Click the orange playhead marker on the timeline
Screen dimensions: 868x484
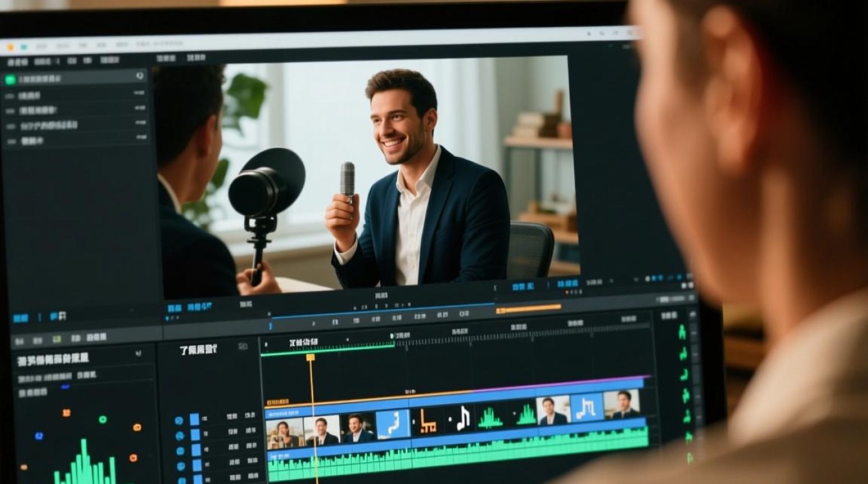[310, 357]
